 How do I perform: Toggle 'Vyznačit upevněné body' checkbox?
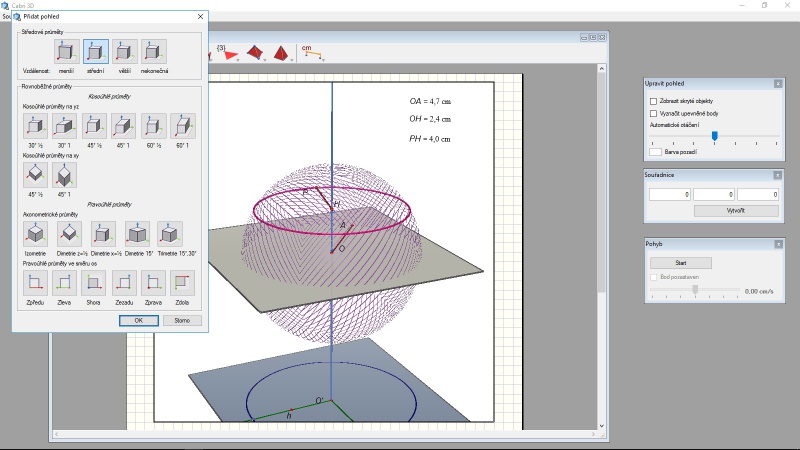coord(653,113)
